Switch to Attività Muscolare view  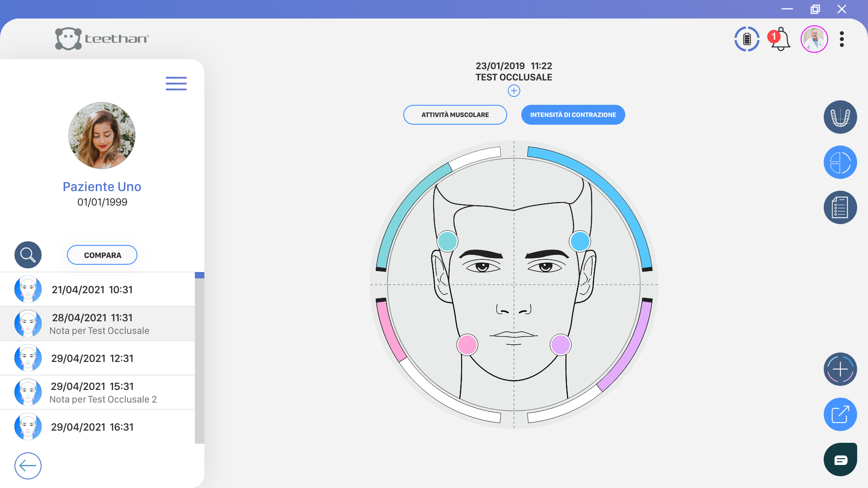(455, 115)
